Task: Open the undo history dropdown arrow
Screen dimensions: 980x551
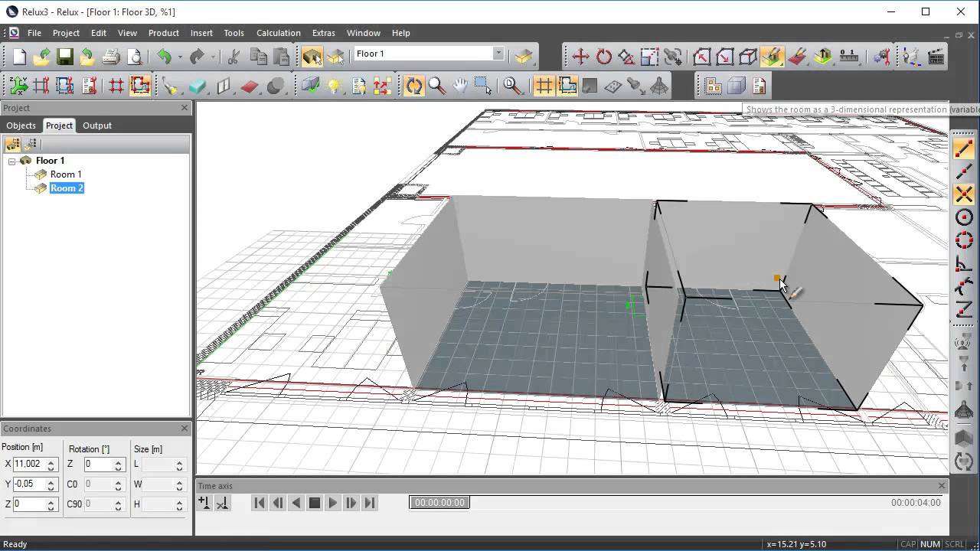Action: pyautogui.click(x=180, y=57)
